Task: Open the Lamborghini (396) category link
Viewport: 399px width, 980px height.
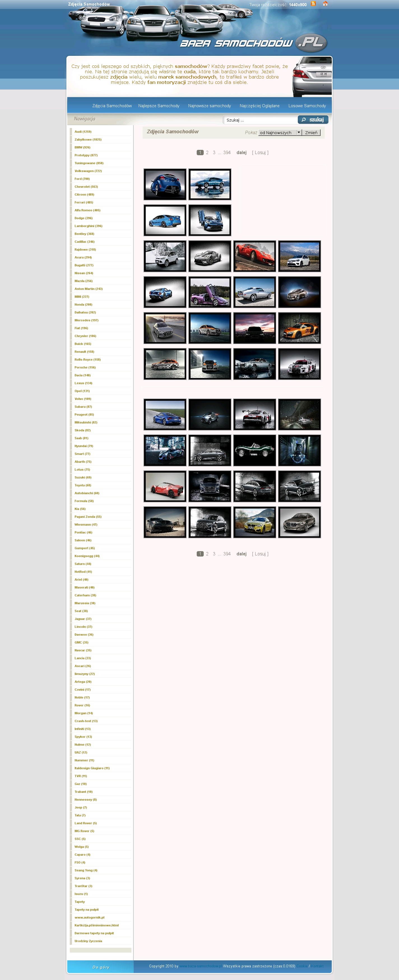Action: coord(88,226)
